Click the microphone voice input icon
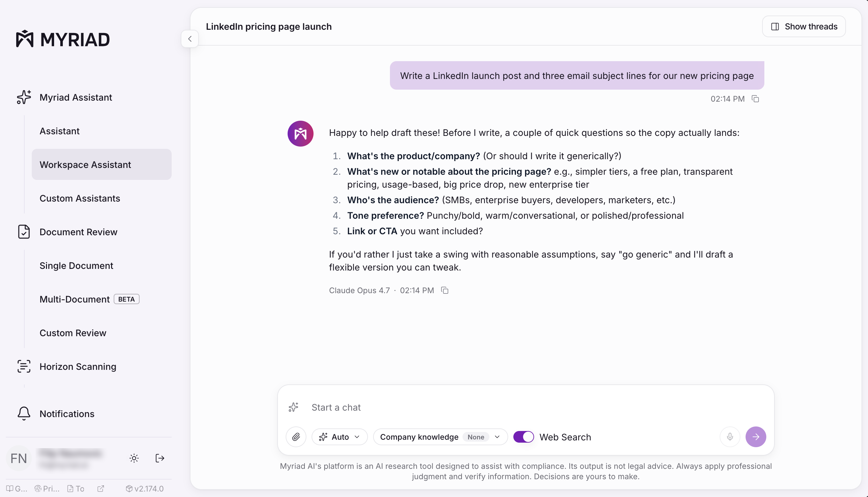This screenshot has width=868, height=497. (x=730, y=437)
